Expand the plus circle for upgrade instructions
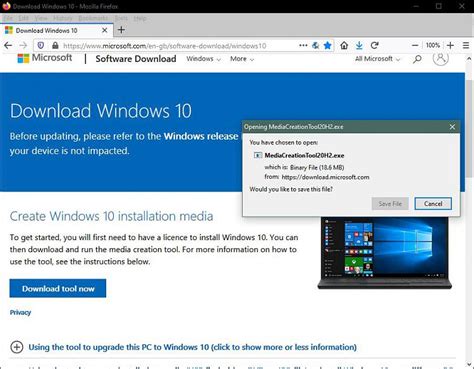This screenshot has height=369, width=474. pos(17,347)
